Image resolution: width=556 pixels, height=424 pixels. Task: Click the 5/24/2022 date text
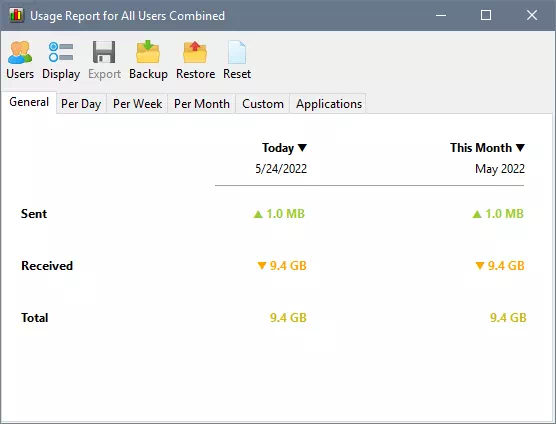coord(281,168)
